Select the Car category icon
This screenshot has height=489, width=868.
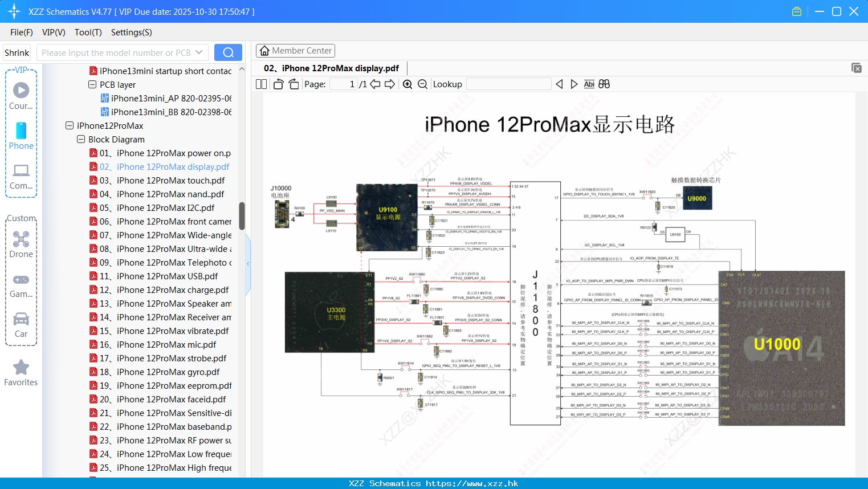point(21,325)
